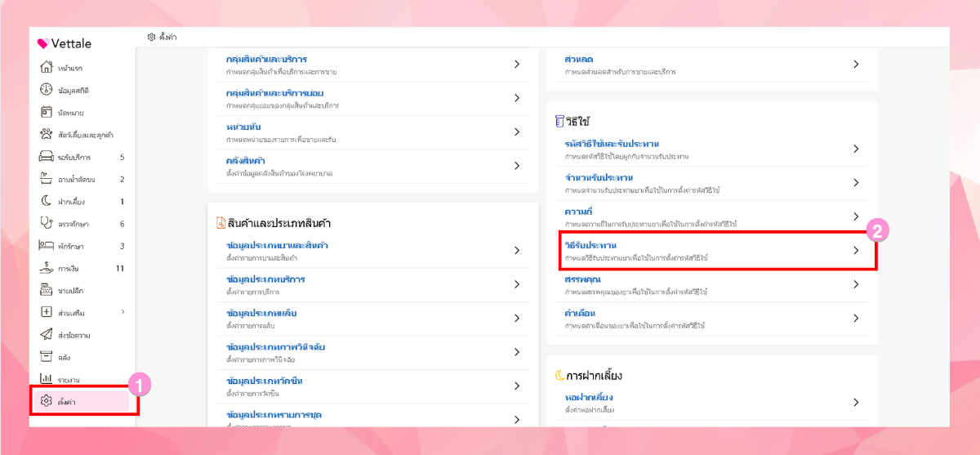Click chevron for ข้อมูลประเภทแล็บ

pos(517,318)
